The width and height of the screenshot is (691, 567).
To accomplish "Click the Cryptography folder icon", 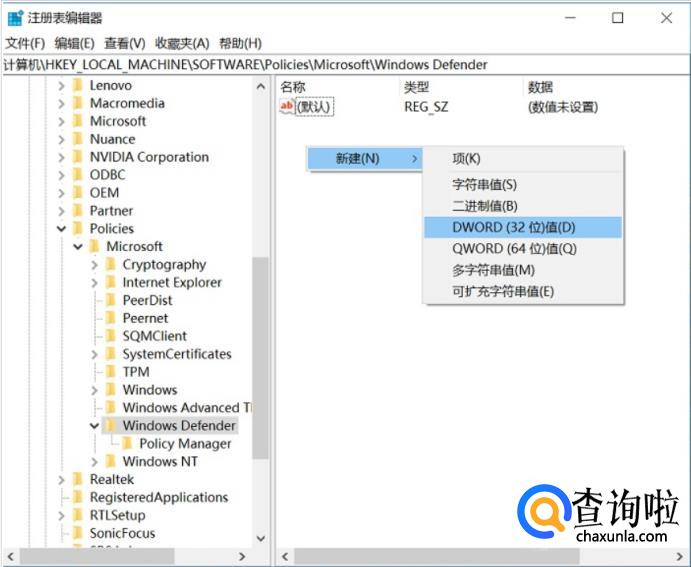I will 111,265.
